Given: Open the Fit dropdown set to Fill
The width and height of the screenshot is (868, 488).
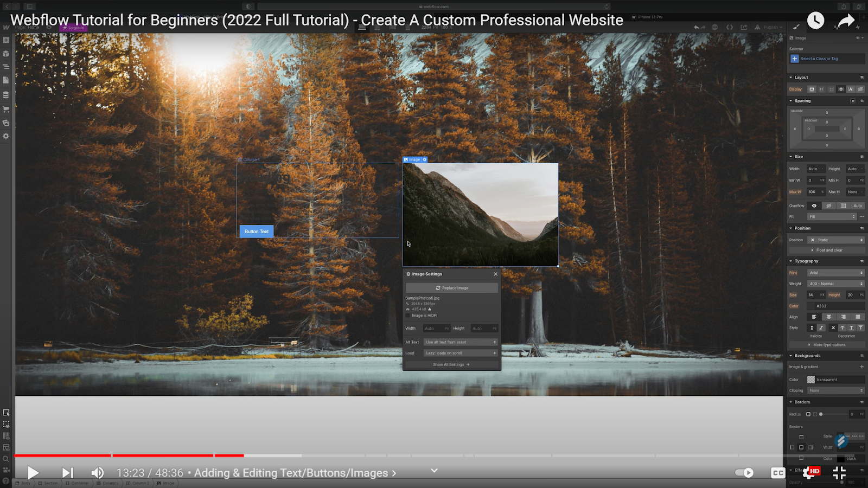Looking at the screenshot, I should tap(832, 216).
